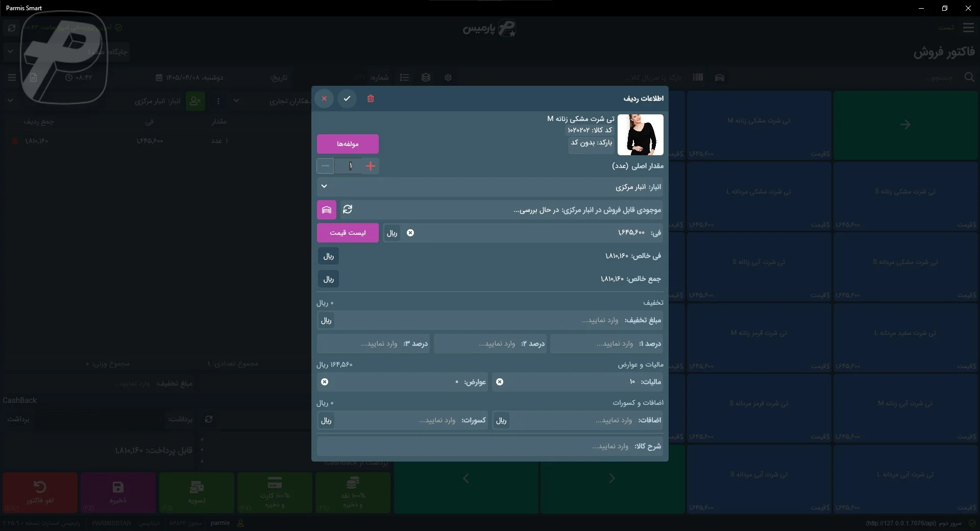Open invoice settings via the gear icon
The image size is (980, 531).
click(x=448, y=78)
